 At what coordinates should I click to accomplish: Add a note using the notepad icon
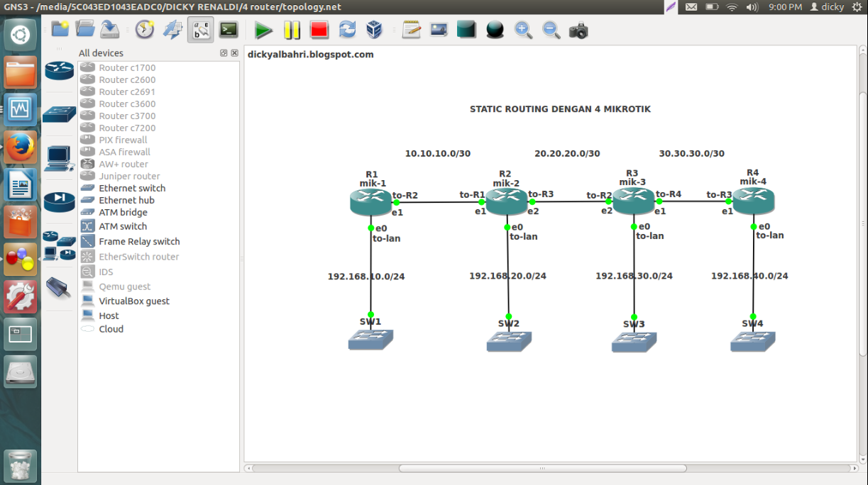410,30
